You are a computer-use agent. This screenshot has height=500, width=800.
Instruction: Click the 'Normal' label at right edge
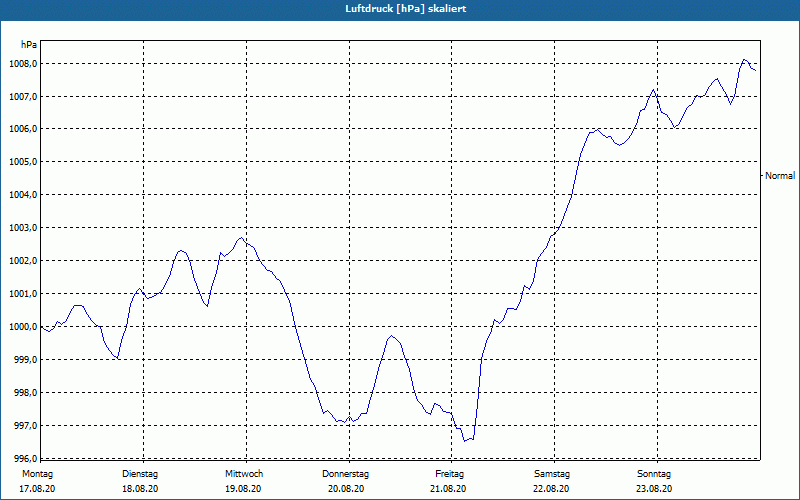[780, 176]
